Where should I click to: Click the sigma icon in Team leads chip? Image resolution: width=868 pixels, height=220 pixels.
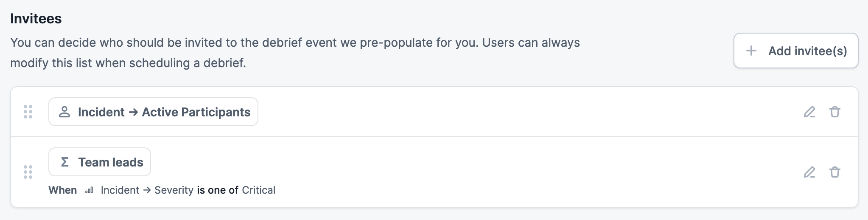(65, 162)
